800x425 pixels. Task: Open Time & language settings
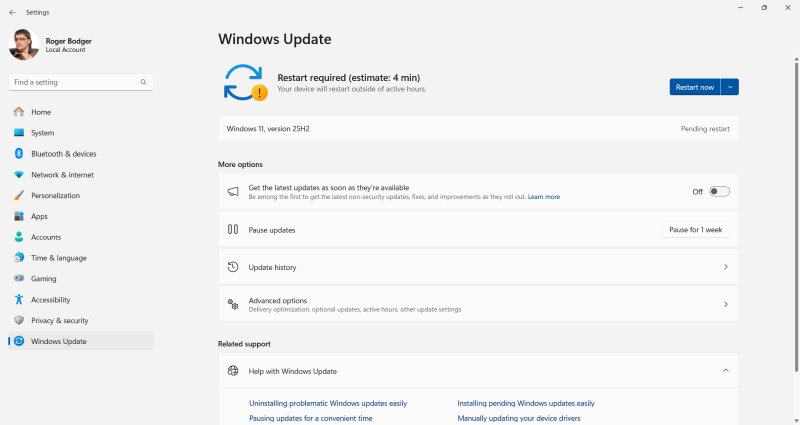pyautogui.click(x=59, y=258)
